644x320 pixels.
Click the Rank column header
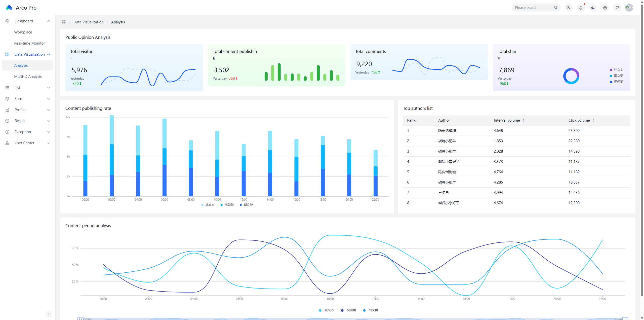[411, 120]
